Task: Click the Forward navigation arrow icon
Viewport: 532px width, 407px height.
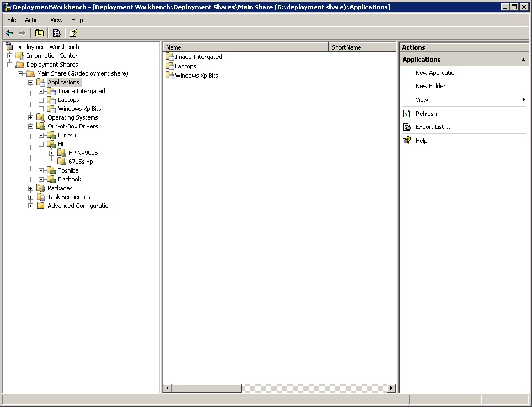Action: [21, 33]
